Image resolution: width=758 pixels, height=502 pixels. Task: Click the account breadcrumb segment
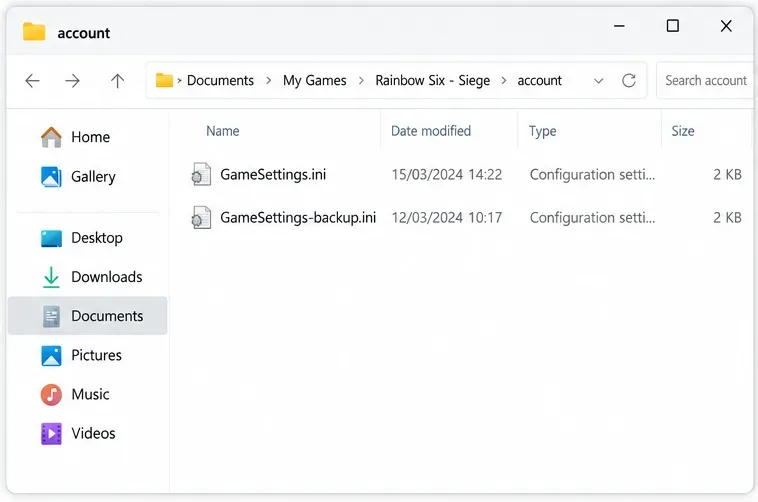click(539, 80)
